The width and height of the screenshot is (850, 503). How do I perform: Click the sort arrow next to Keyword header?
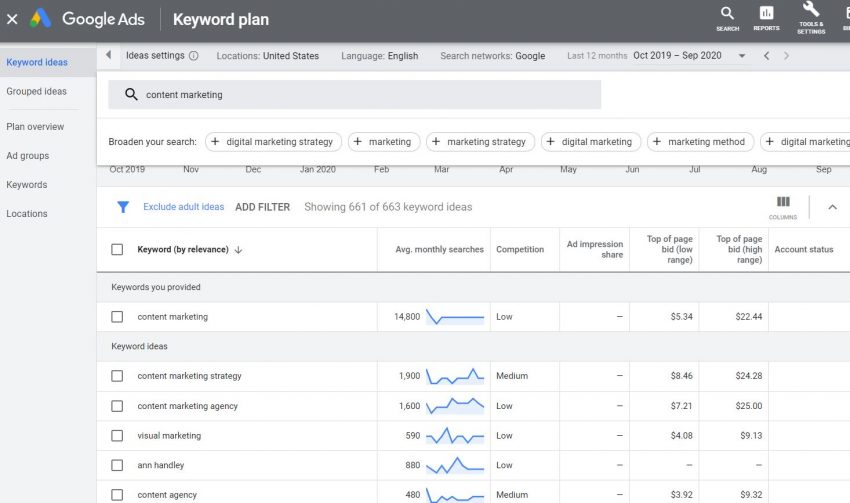click(238, 250)
